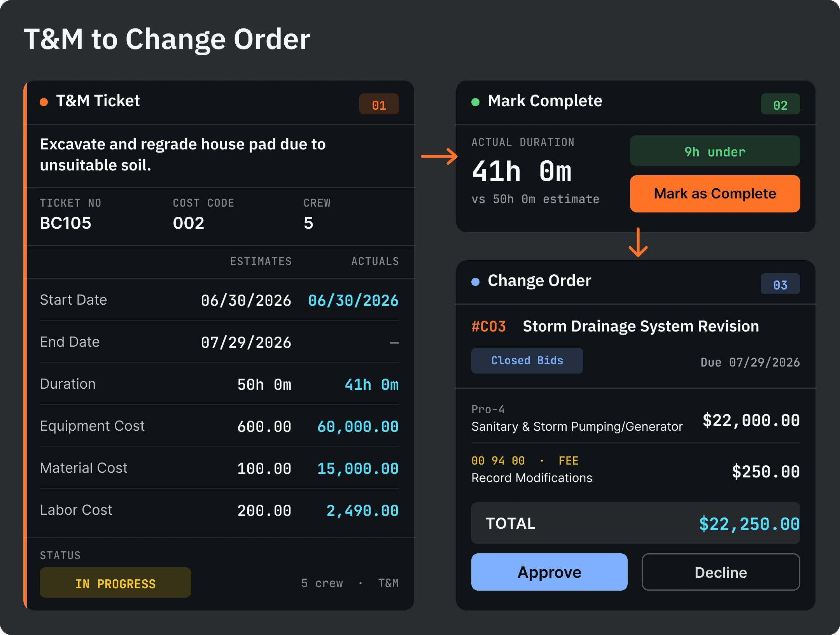Click the 5 crew footer text
Image resolution: width=840 pixels, height=635 pixels.
(x=322, y=583)
